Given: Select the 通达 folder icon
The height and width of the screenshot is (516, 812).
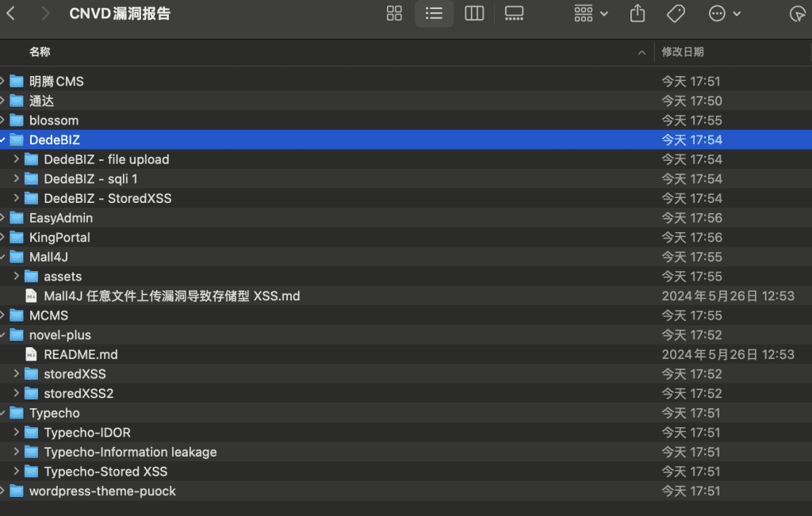Looking at the screenshot, I should 17,101.
